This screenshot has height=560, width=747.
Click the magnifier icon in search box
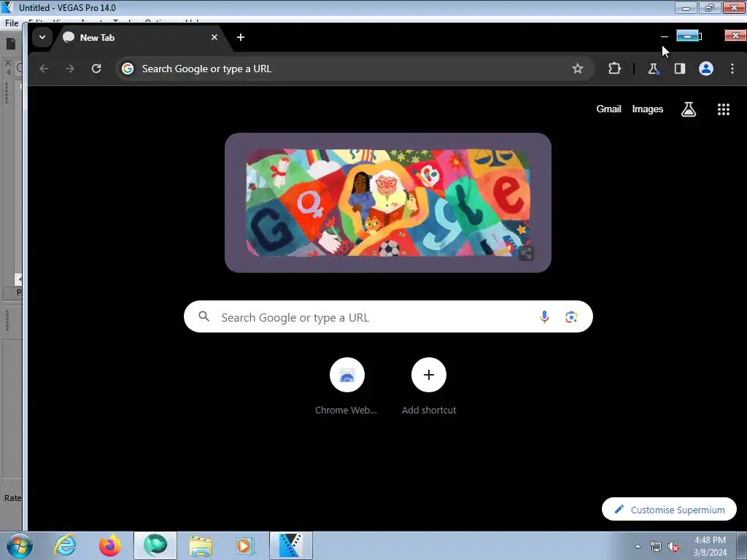[x=204, y=316]
